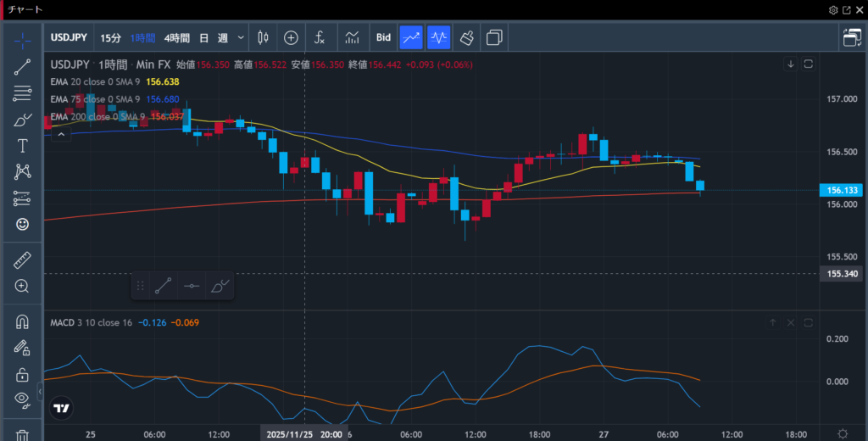Screen dimensions: 868x441
Task: Select the text annotation tool
Action: (x=23, y=146)
